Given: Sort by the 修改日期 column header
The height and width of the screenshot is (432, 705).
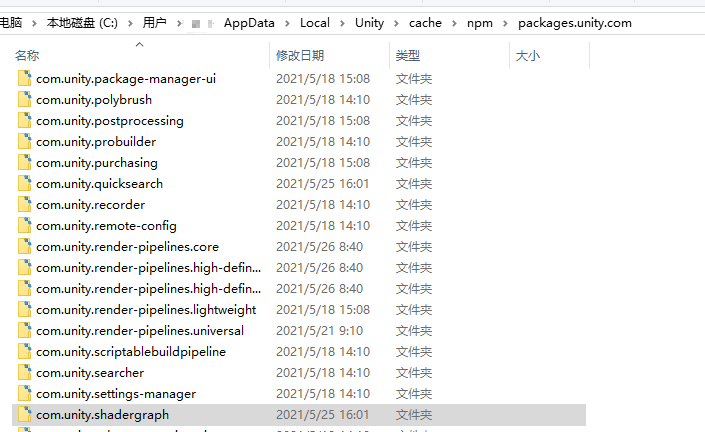Looking at the screenshot, I should pyautogui.click(x=300, y=56).
